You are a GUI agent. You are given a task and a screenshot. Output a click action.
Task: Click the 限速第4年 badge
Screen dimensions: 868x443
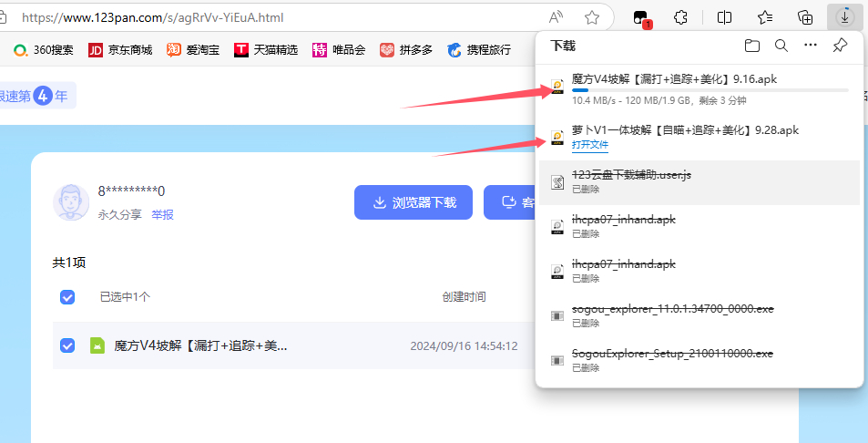[36, 96]
